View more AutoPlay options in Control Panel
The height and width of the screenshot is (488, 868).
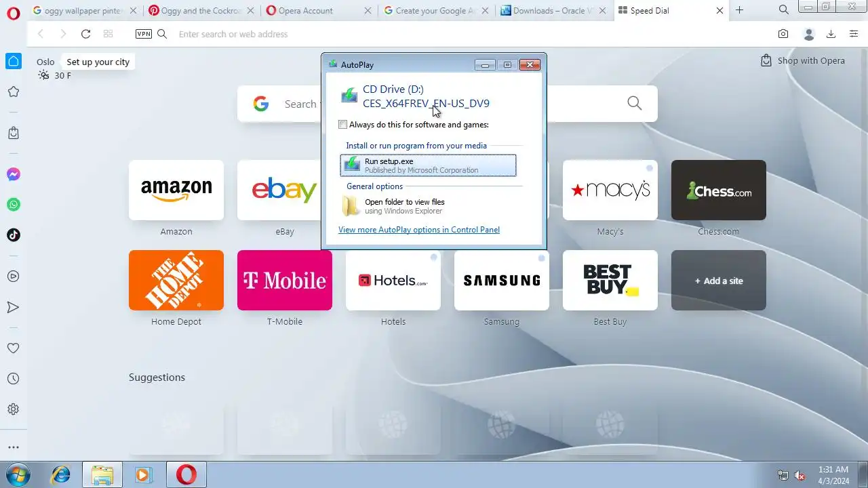[x=419, y=230]
